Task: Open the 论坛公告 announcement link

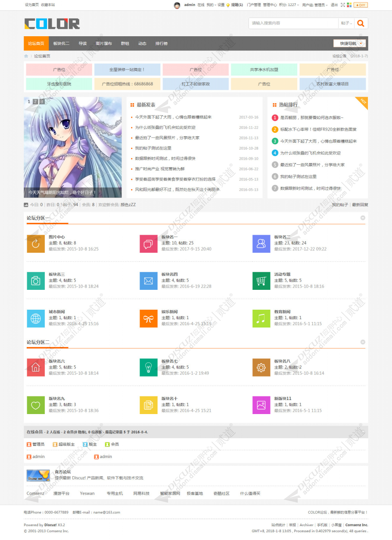Action: tap(339, 56)
